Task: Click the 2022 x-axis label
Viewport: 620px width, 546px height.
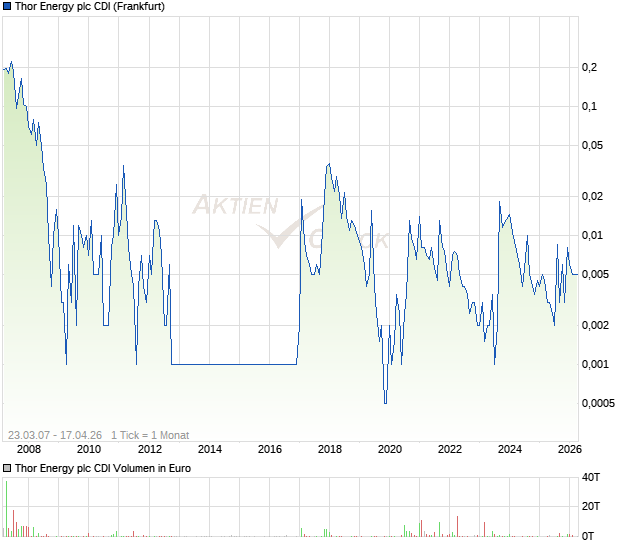Action: coord(450,449)
